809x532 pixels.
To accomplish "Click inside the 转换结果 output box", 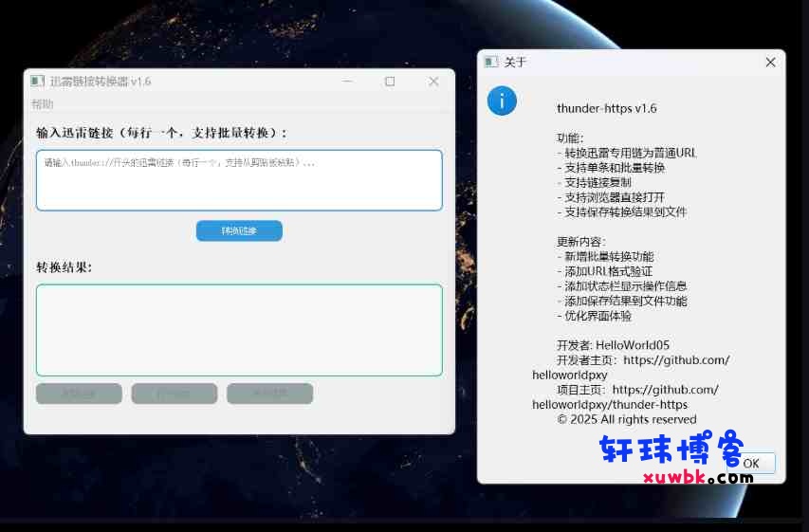I will click(239, 330).
